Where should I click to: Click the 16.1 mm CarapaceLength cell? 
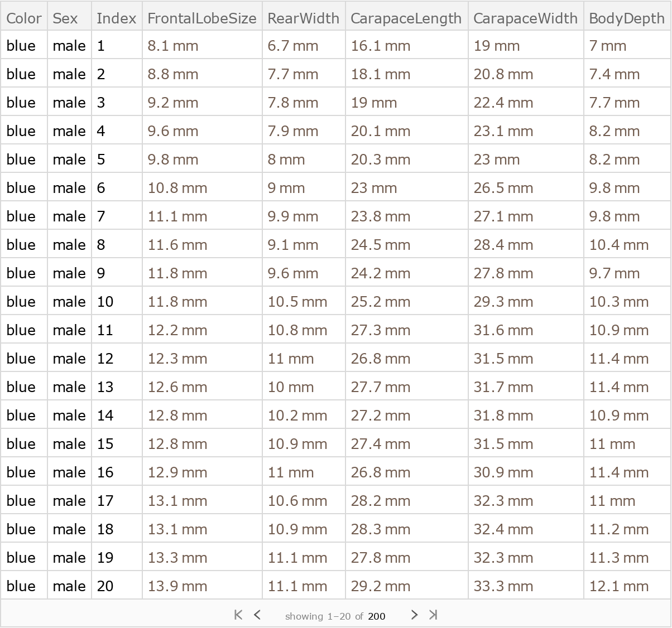tap(381, 46)
